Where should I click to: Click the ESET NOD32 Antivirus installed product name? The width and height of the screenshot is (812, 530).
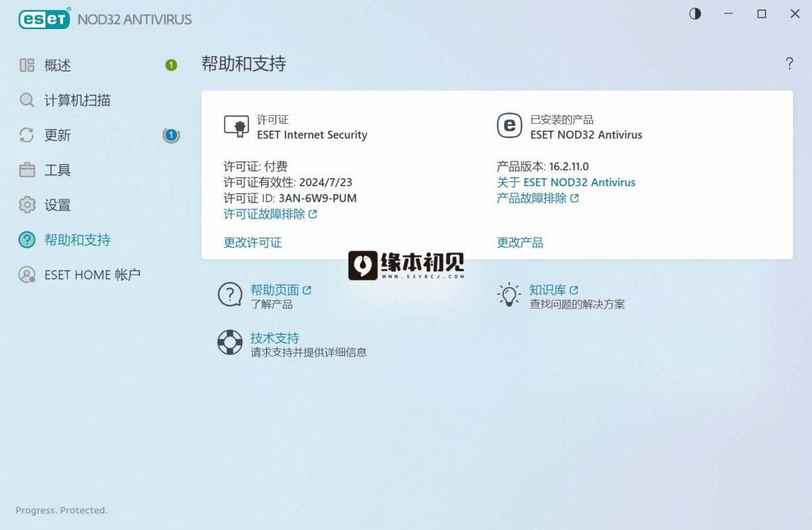(586, 135)
